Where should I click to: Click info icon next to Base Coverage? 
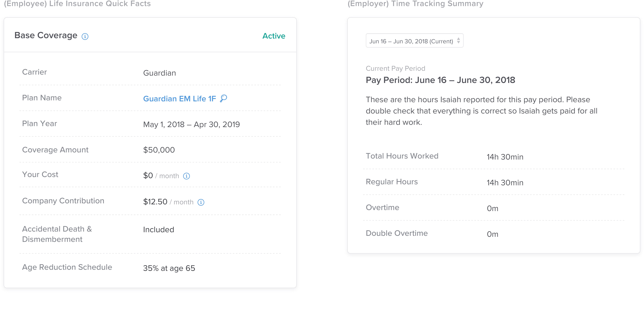click(85, 37)
